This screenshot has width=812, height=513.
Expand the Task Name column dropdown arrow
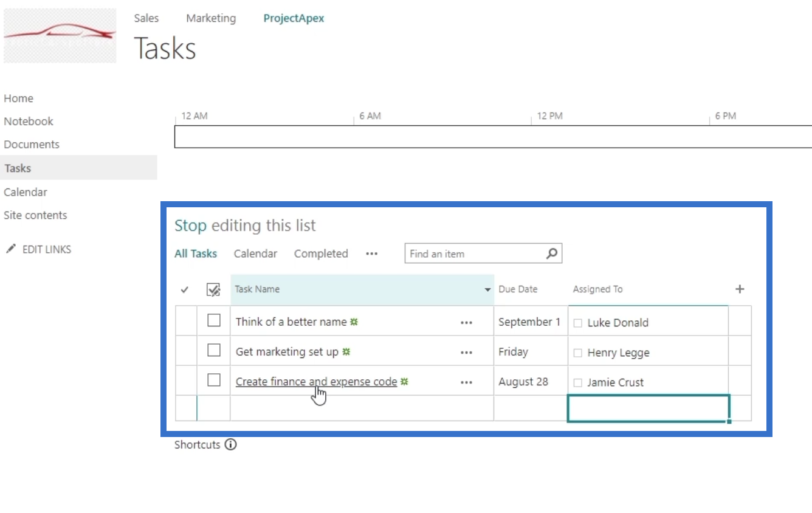487,290
